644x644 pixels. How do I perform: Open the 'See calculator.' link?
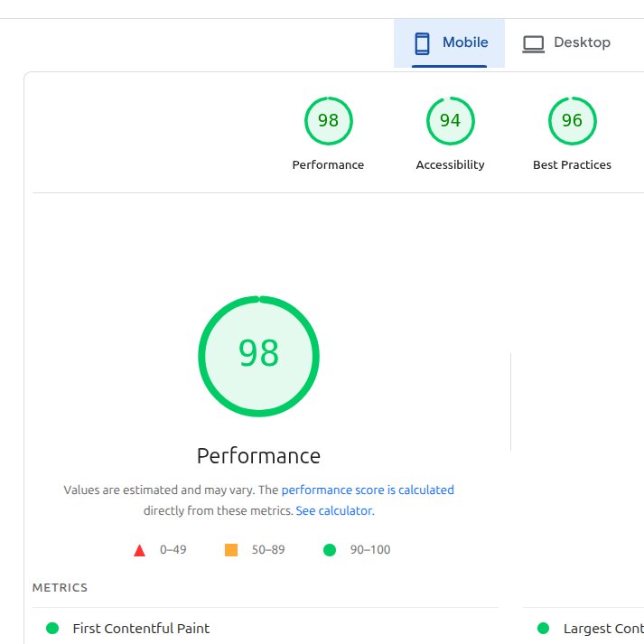coord(335,510)
